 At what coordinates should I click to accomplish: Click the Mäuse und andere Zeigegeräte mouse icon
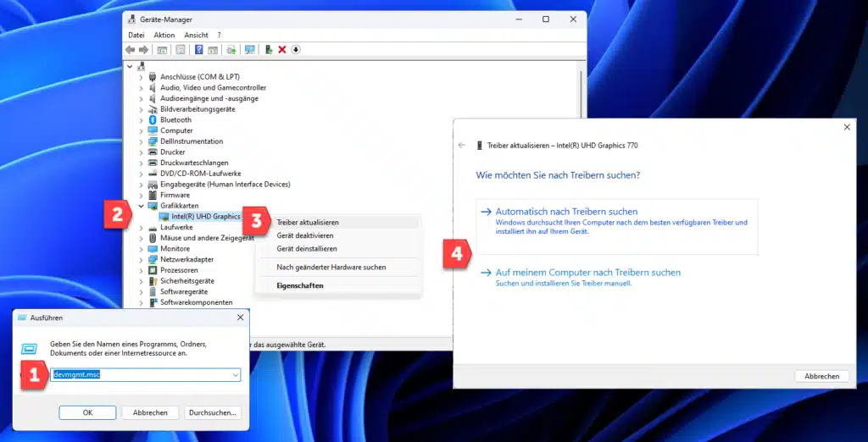(x=153, y=238)
